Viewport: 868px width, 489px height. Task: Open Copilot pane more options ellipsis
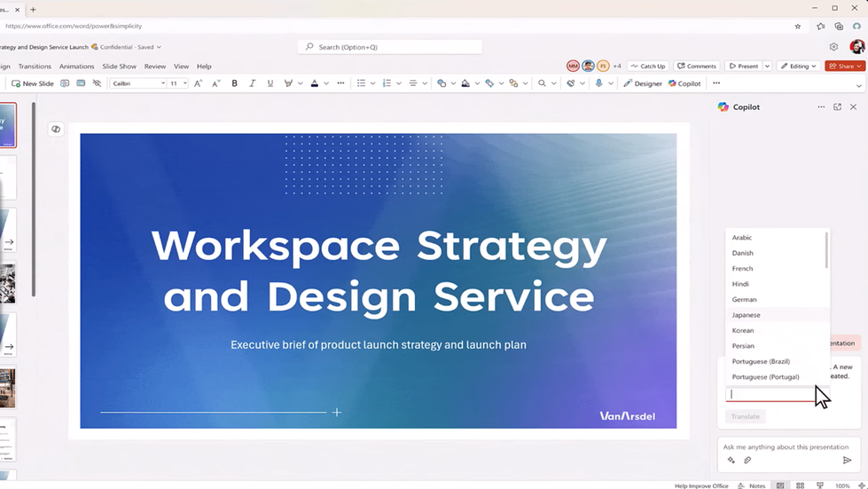point(821,106)
